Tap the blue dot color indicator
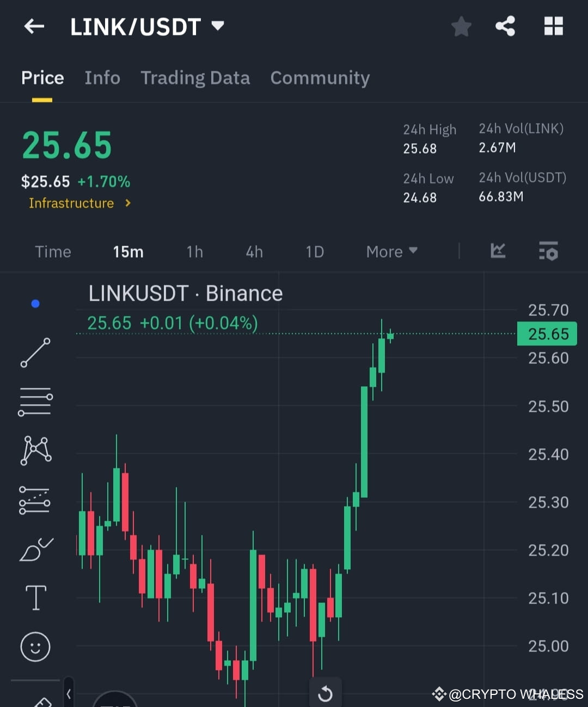 tap(35, 303)
